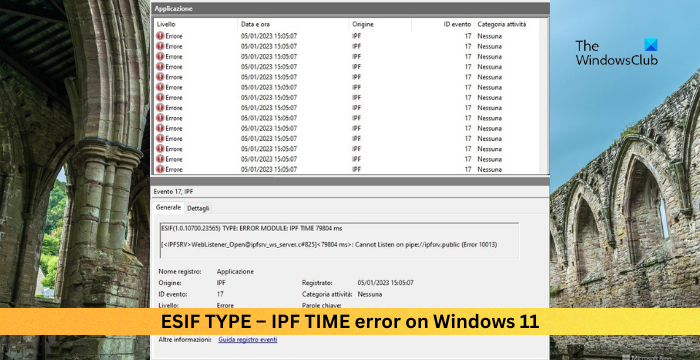This screenshot has width=700, height=360.
Task: Select the Registrato value 05/01/2023 15:05:07
Action: 386,283
